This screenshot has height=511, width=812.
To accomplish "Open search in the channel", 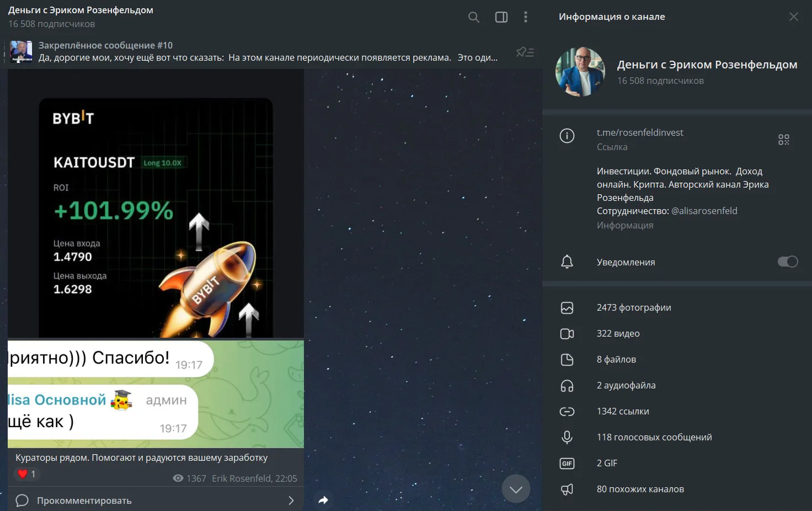I will (473, 17).
